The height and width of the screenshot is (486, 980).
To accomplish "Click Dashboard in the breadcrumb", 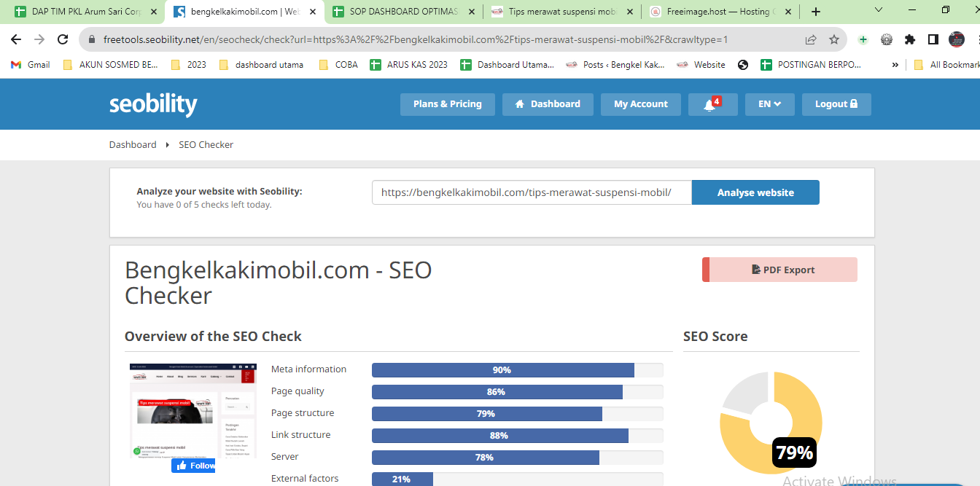I will click(133, 144).
